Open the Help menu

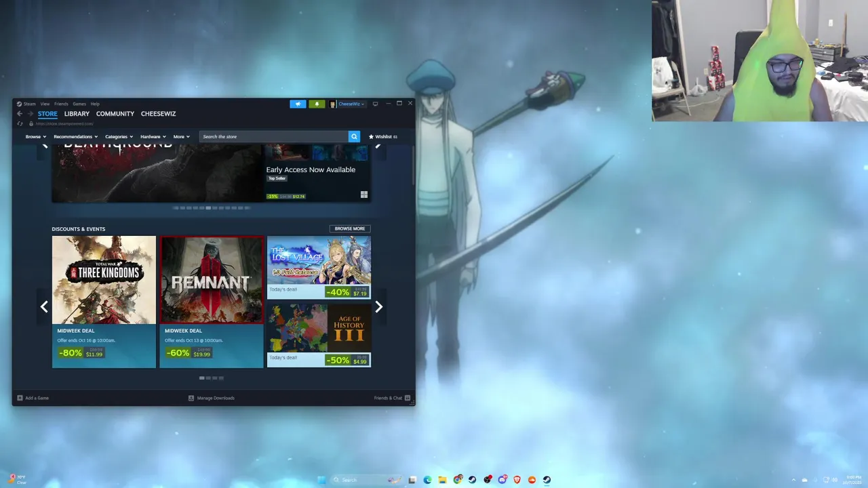[95, 104]
